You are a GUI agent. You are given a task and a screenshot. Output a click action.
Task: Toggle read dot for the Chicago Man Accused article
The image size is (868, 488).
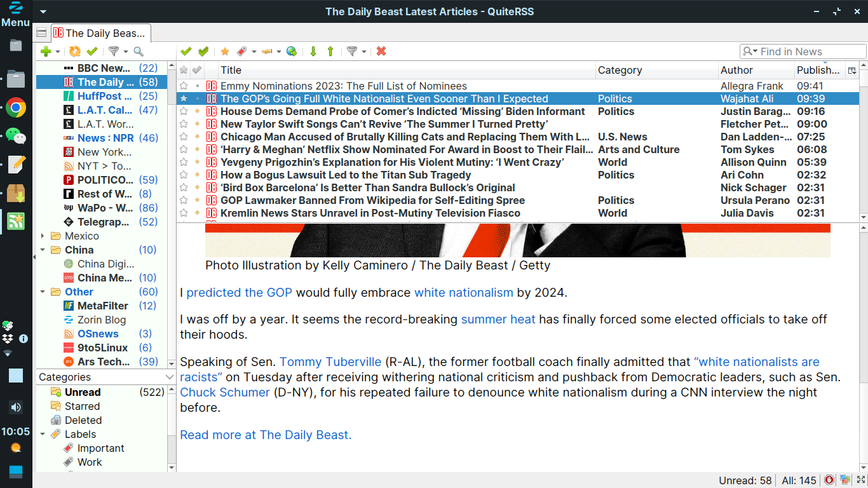click(x=198, y=137)
